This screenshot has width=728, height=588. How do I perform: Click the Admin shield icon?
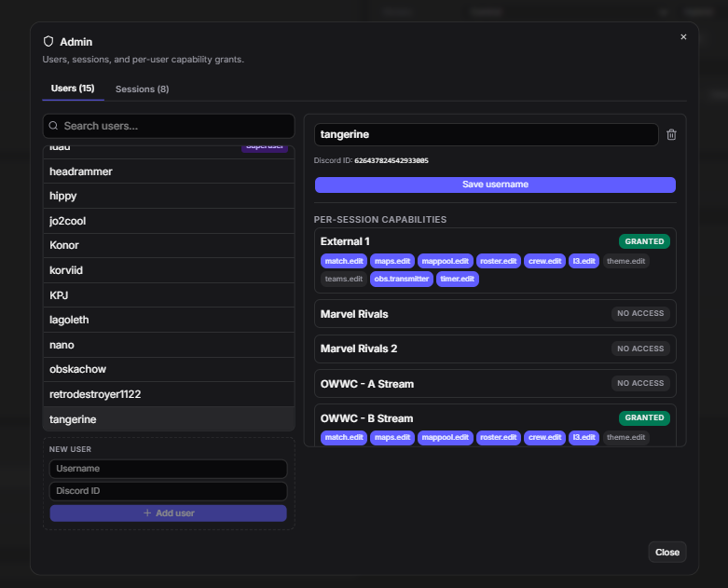point(48,42)
